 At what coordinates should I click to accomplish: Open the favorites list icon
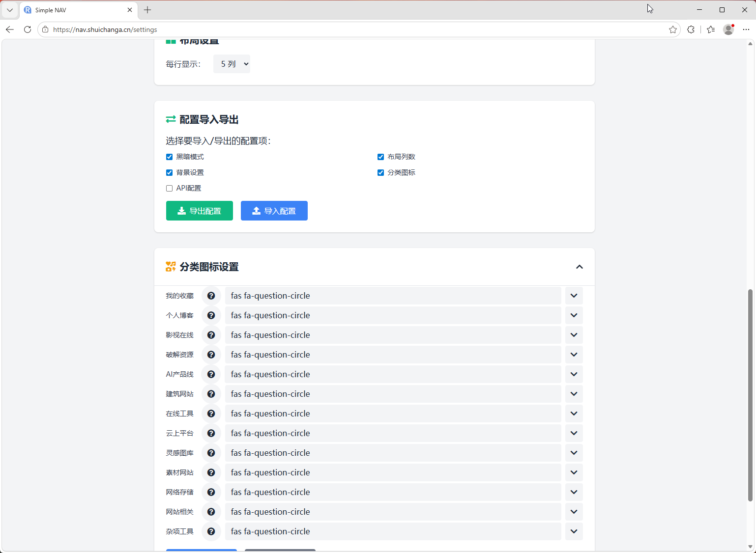(711, 29)
